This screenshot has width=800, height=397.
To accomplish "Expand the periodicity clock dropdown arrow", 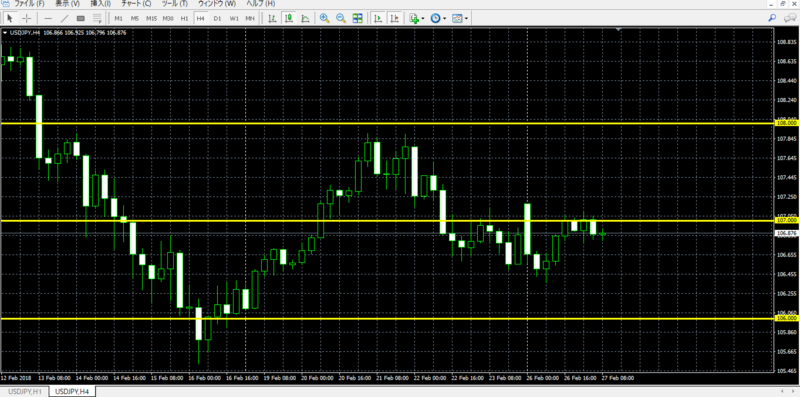I will [444, 19].
